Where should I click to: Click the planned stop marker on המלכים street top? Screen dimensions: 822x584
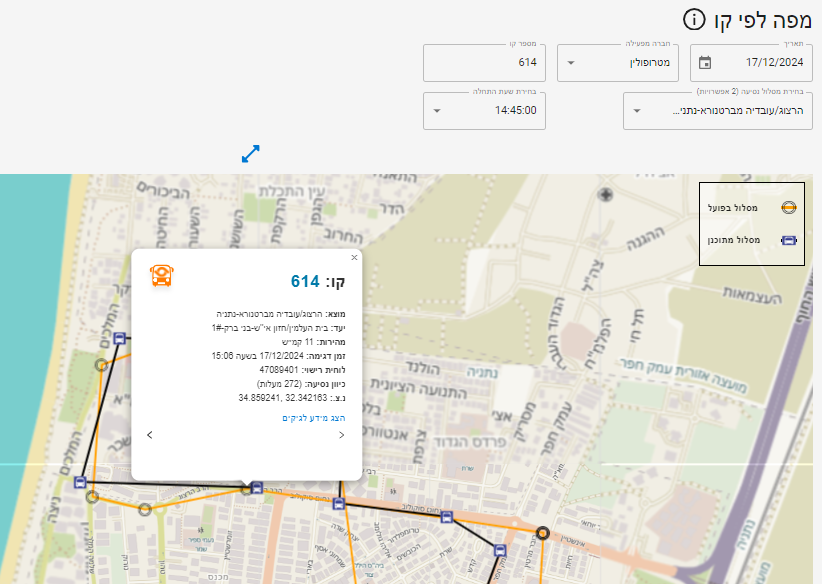(120, 338)
